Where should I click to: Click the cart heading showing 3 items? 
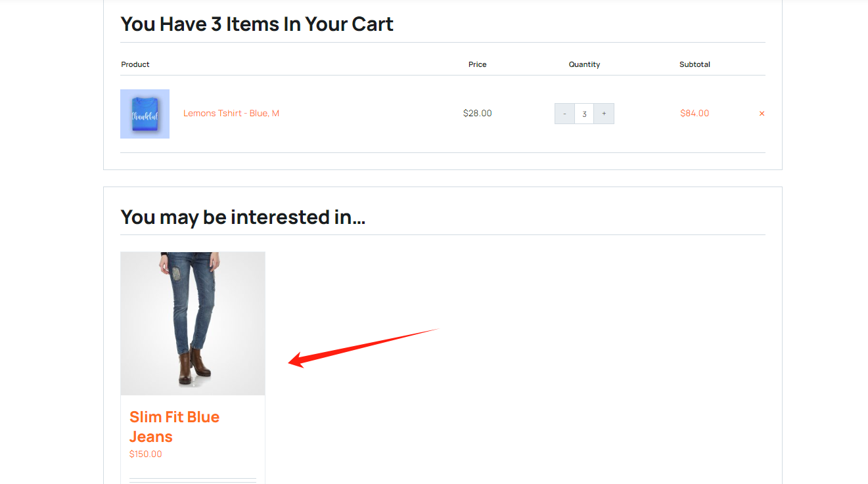coord(256,24)
